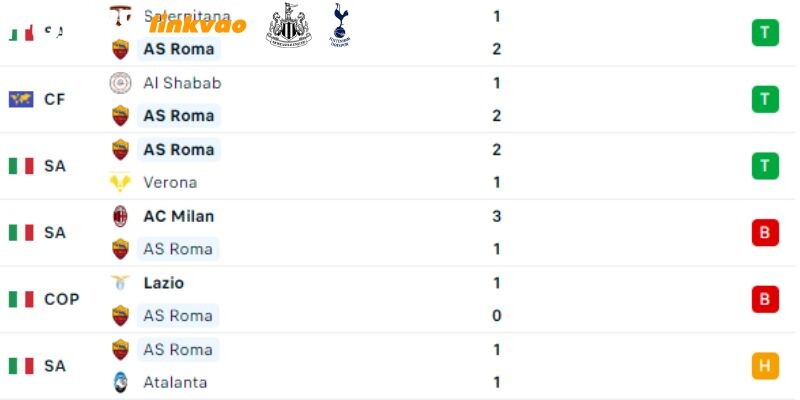
Task: Click the Tottenham Hotspur crest logo
Action: [340, 25]
